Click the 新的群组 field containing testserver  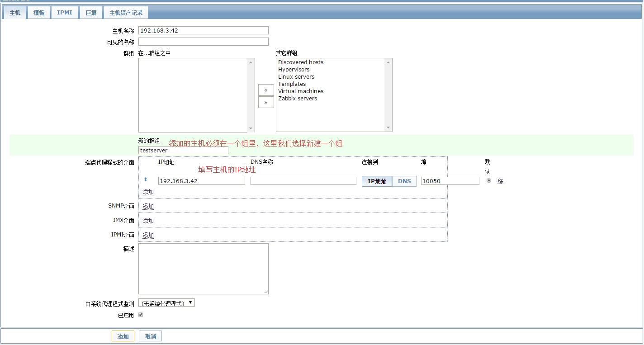(183, 150)
